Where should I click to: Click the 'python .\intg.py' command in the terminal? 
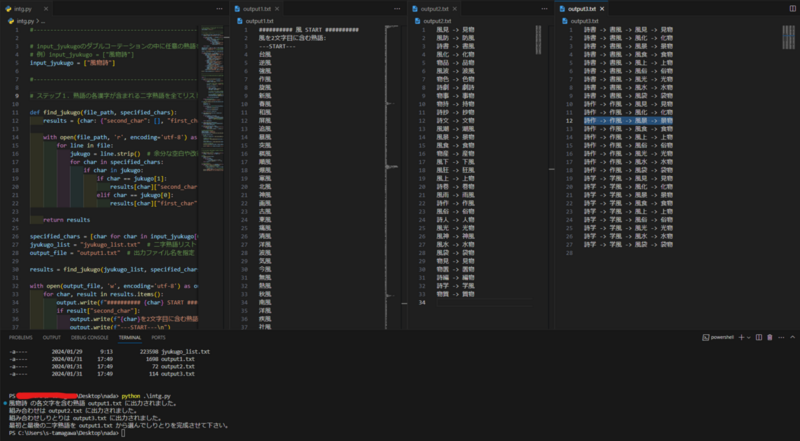[146, 396]
